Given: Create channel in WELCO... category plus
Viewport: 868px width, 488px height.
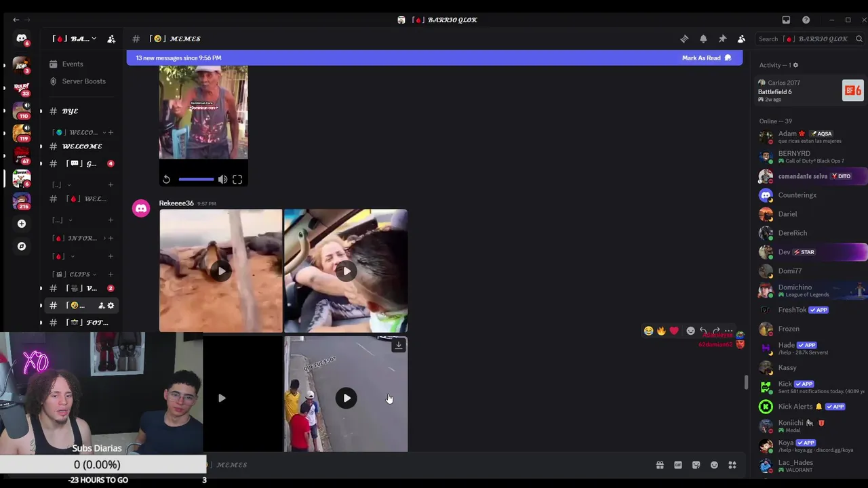Looking at the screenshot, I should 111,132.
